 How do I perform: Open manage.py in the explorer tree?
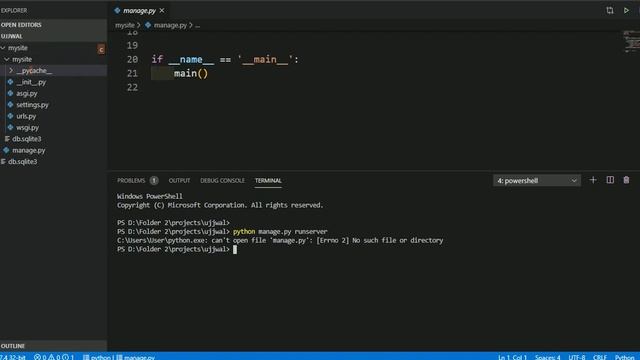point(29,151)
